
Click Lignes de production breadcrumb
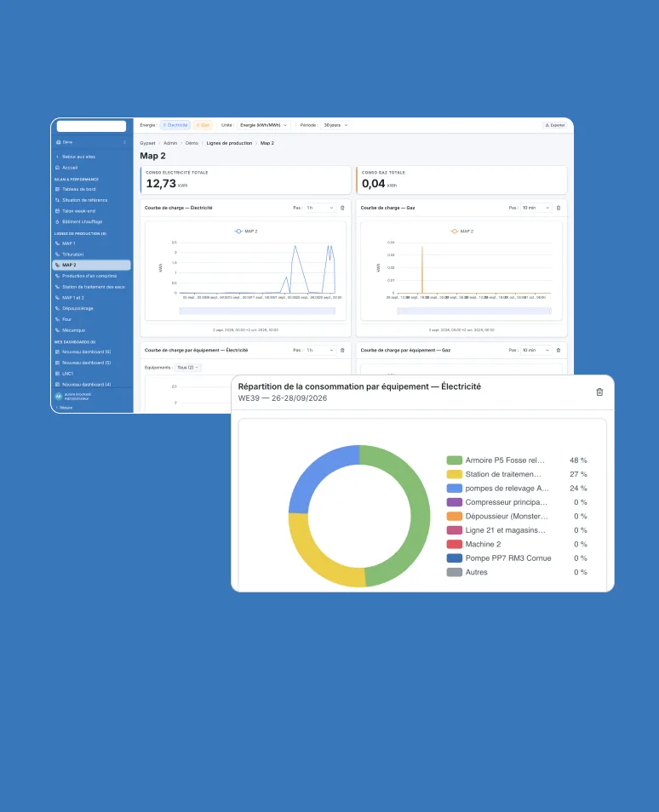[229, 143]
